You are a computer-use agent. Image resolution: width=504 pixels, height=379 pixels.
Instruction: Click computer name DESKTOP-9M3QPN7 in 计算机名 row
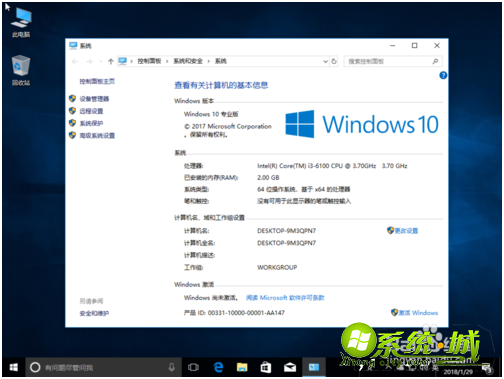[x=286, y=231]
